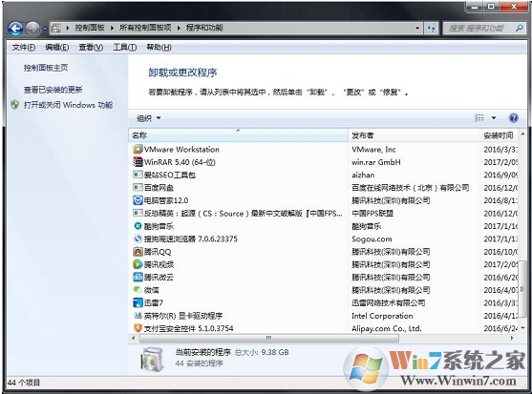The height and width of the screenshot is (394, 532).
Task: Open 打开或关闭 Windows 功能 link
Action: [x=68, y=105]
